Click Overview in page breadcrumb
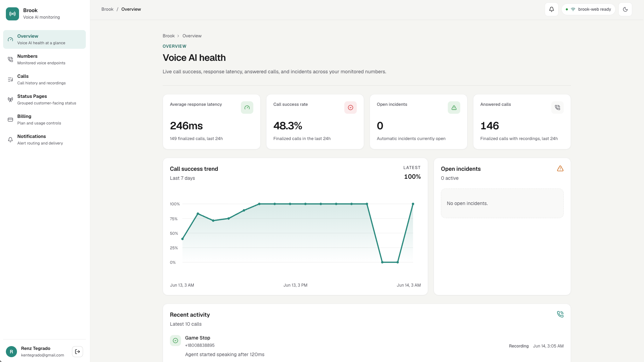This screenshot has height=362, width=644. 192,36
